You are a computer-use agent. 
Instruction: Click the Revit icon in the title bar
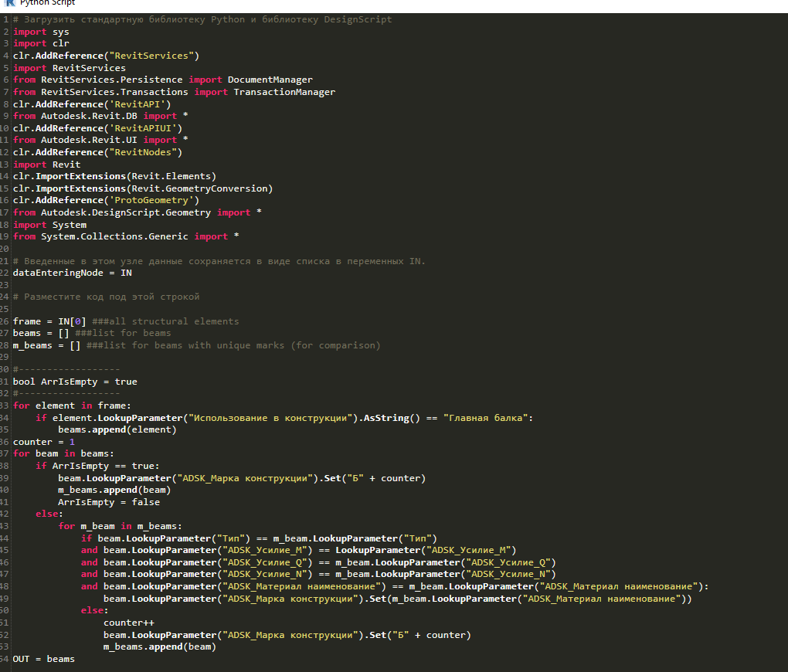9,4
